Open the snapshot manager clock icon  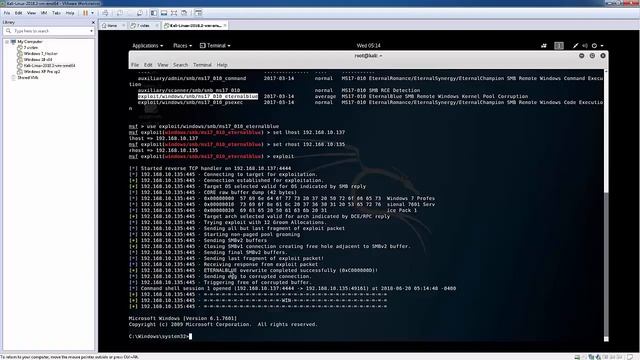point(140,13)
